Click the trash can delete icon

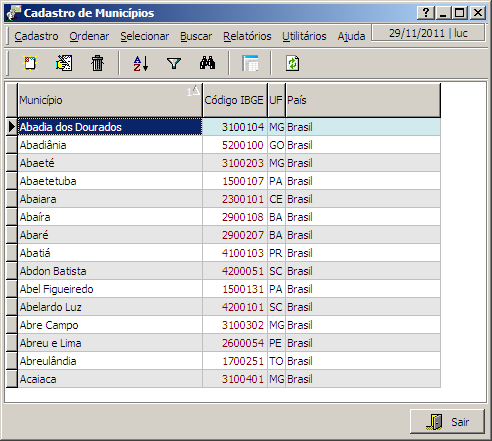click(98, 63)
